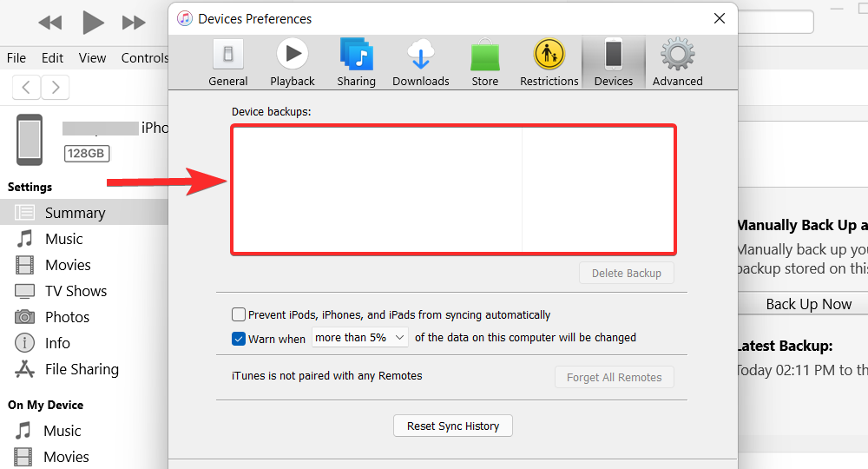Click the back navigation arrow

27,87
